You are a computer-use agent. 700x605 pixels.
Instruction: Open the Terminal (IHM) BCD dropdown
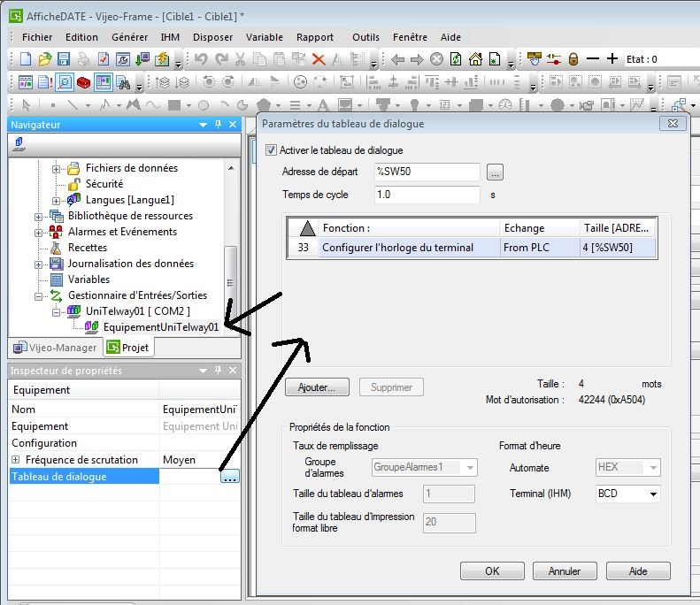pyautogui.click(x=654, y=494)
